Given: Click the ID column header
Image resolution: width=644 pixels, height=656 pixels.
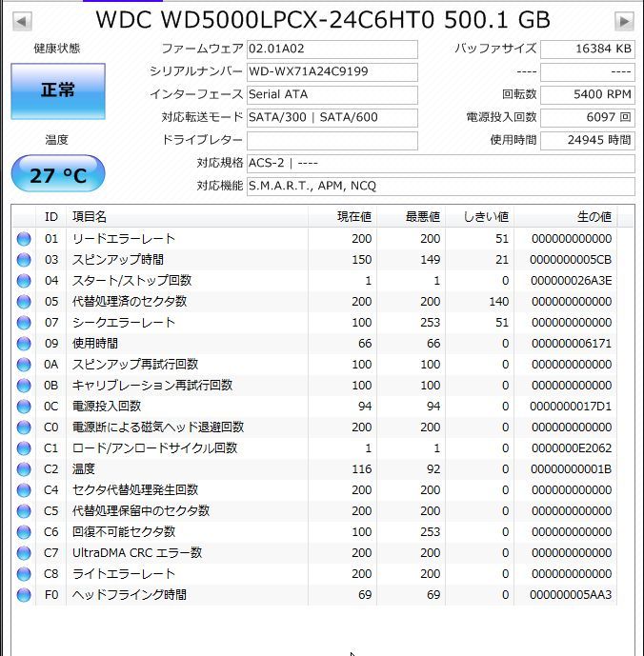Looking at the screenshot, I should (x=51, y=217).
